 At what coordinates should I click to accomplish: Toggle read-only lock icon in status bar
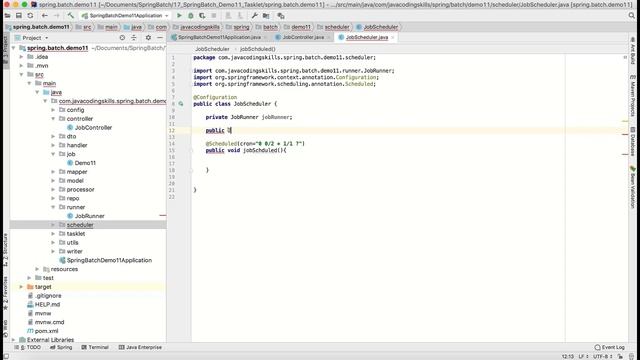click(620, 356)
